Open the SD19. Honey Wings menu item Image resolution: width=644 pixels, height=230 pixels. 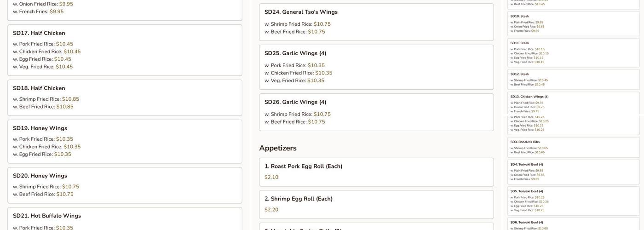point(40,128)
